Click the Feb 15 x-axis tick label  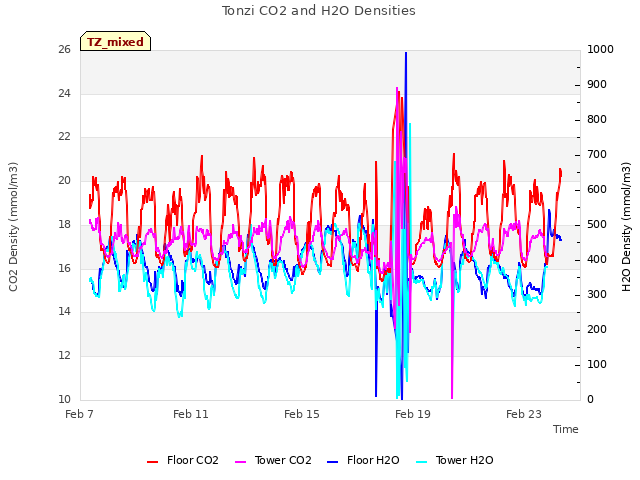point(302,414)
